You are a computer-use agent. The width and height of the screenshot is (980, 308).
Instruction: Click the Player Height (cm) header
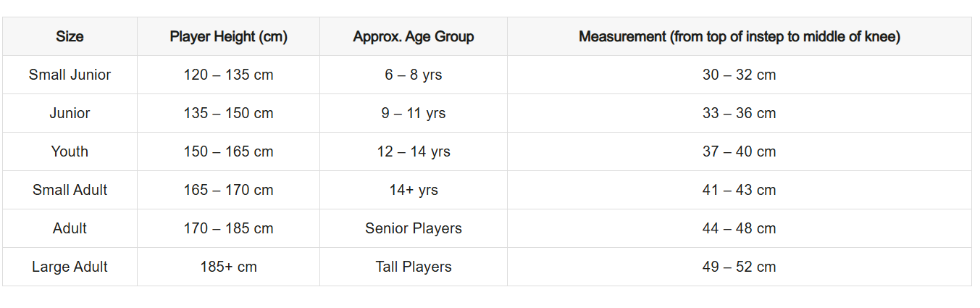pos(228,36)
